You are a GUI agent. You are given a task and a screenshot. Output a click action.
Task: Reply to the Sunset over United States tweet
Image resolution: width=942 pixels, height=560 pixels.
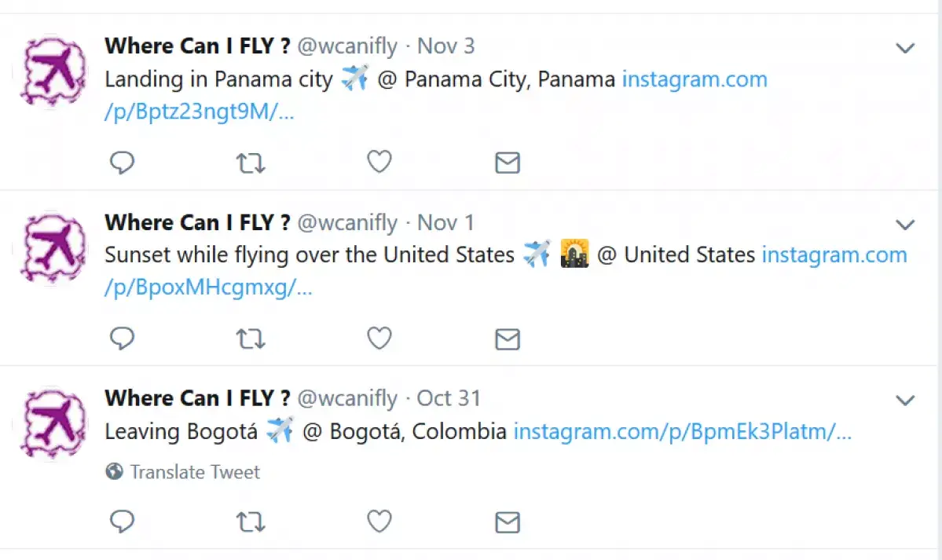[x=122, y=339]
